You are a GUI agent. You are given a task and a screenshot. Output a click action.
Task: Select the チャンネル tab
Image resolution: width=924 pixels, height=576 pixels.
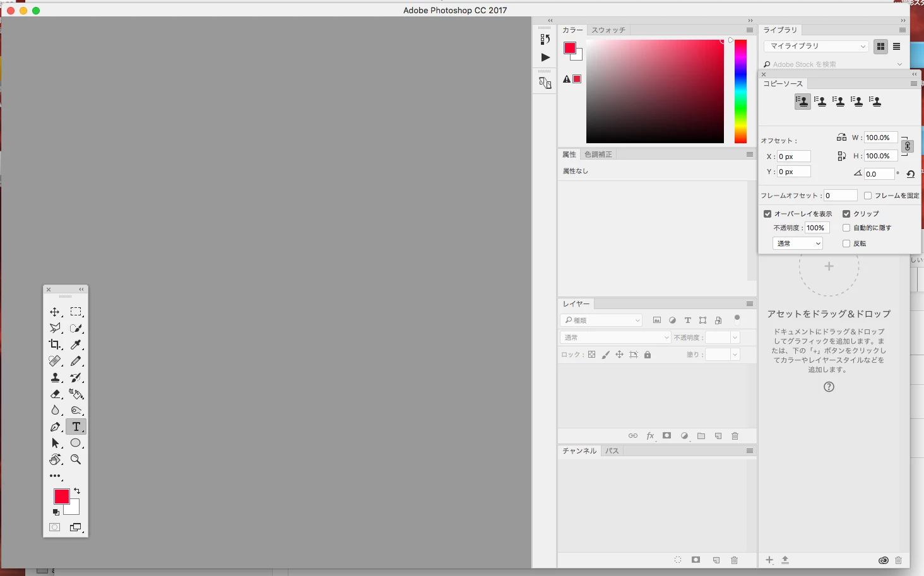579,451
